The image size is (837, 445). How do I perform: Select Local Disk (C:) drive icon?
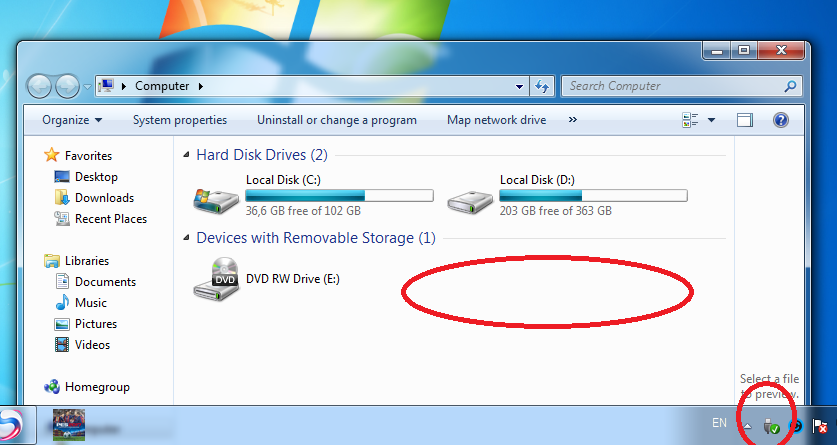pyautogui.click(x=216, y=201)
